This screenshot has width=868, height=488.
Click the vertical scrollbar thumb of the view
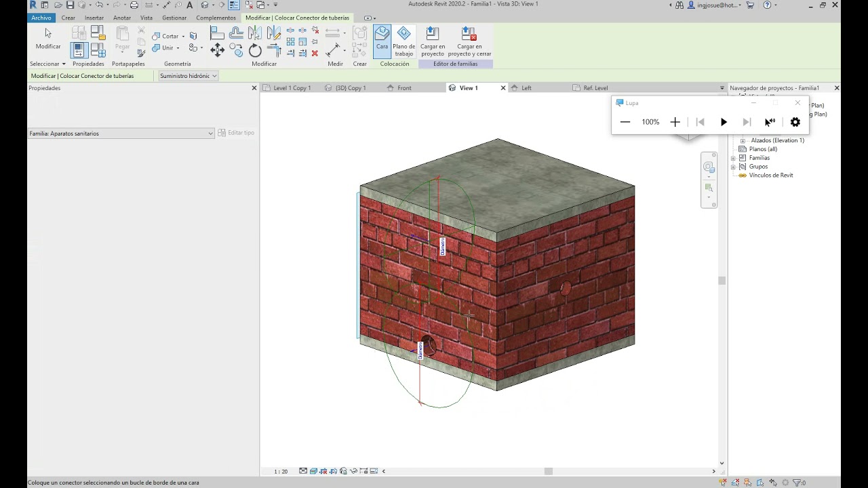pyautogui.click(x=722, y=280)
